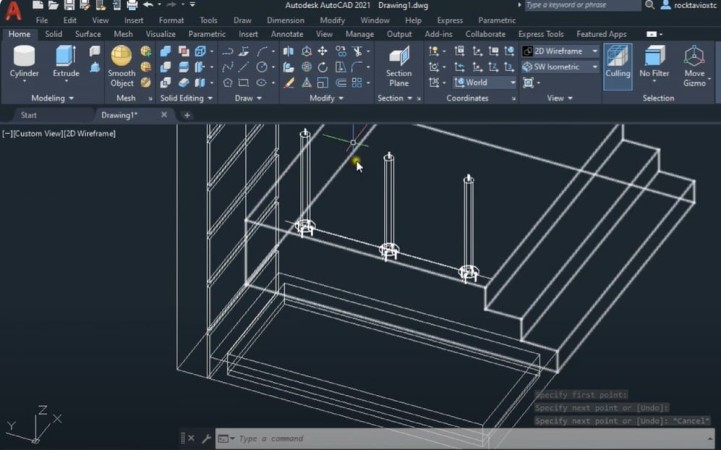Click the Offset tool in the Modify panel

[340, 83]
